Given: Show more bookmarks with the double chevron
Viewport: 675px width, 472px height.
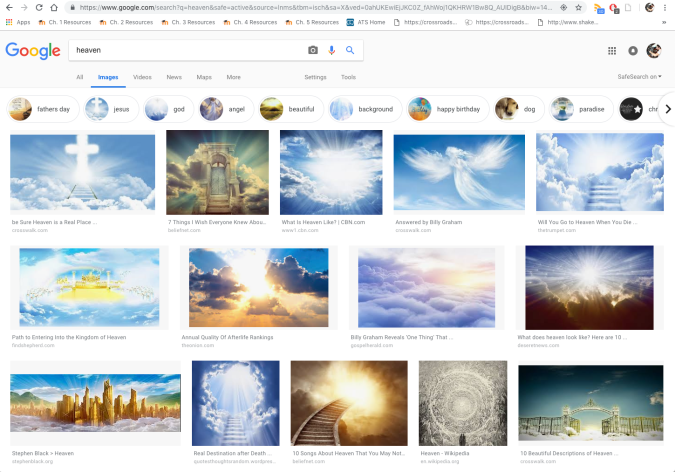Looking at the screenshot, I should [x=664, y=22].
